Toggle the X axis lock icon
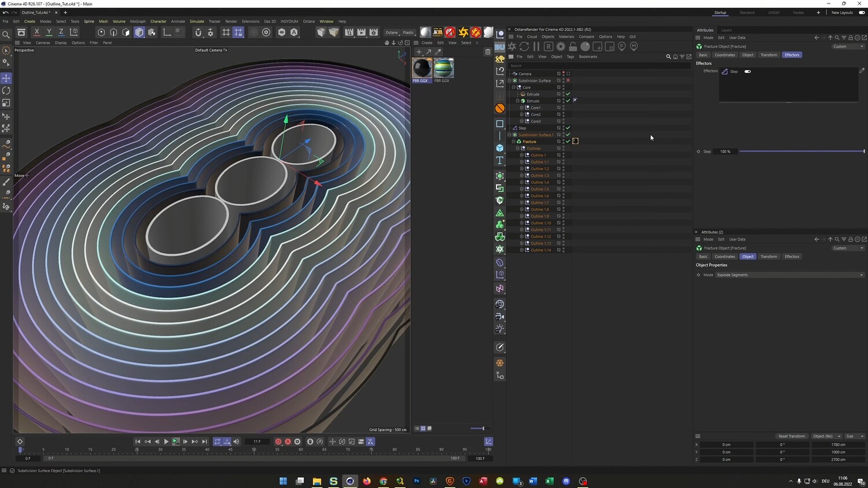 click(x=37, y=32)
